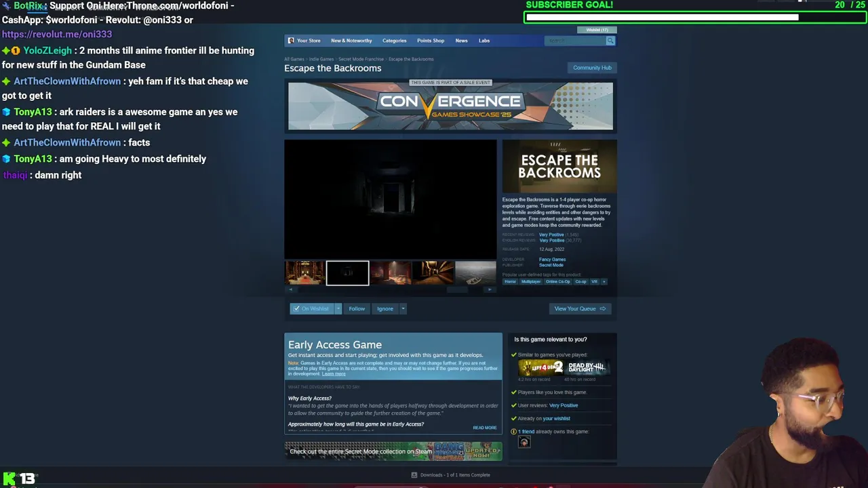
Task: Click the All Games breadcrumb link
Action: coord(294,59)
